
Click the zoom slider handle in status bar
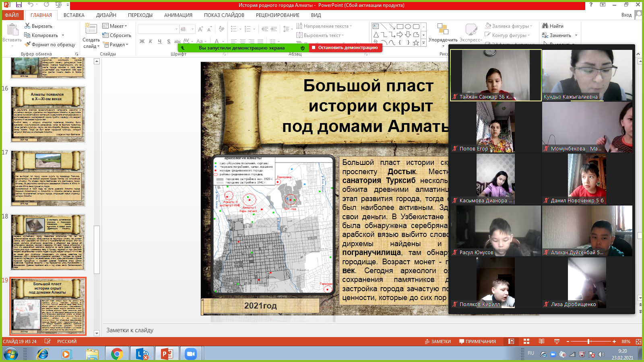click(589, 341)
